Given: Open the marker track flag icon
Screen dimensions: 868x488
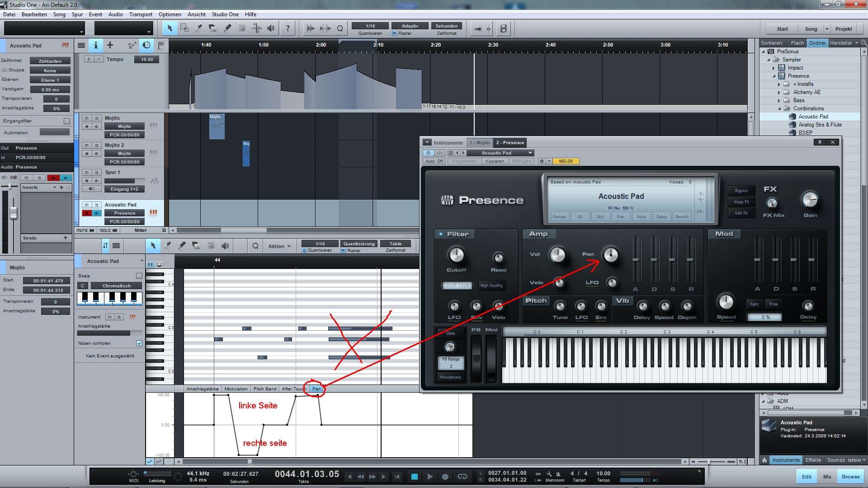Looking at the screenshot, I should click(161, 45).
